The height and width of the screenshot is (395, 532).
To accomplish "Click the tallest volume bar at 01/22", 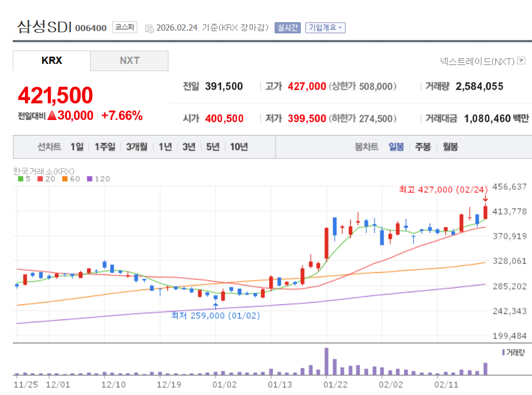I will (x=326, y=361).
